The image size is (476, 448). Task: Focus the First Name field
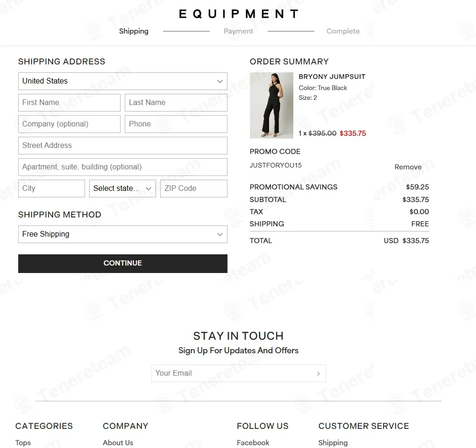pos(69,103)
